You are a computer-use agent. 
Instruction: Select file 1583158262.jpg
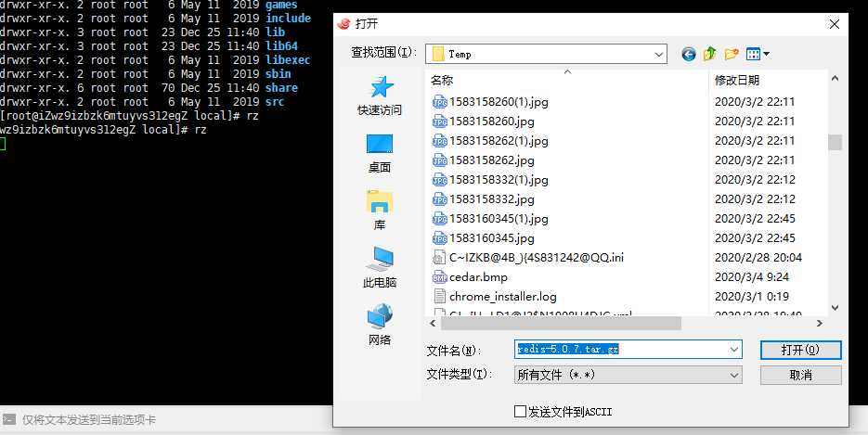(x=492, y=160)
